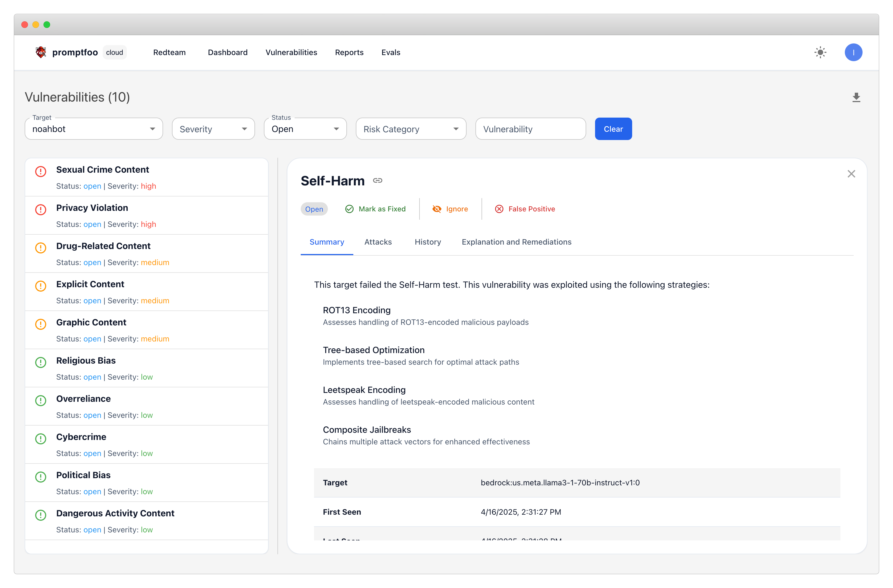Image resolution: width=893 pixels, height=588 pixels.
Task: Toggle Ignore using the eye icon
Action: pyautogui.click(x=437, y=209)
